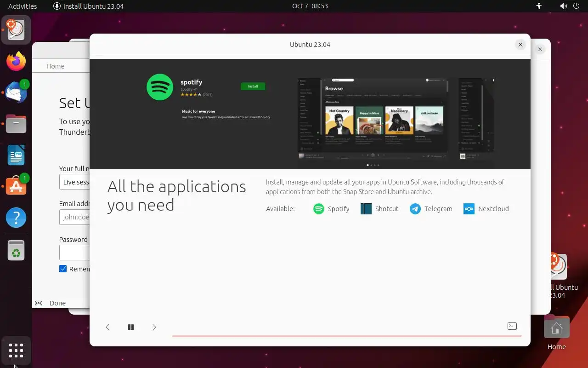The width and height of the screenshot is (588, 368).
Task: Pause the installer slideshow
Action: click(x=131, y=327)
